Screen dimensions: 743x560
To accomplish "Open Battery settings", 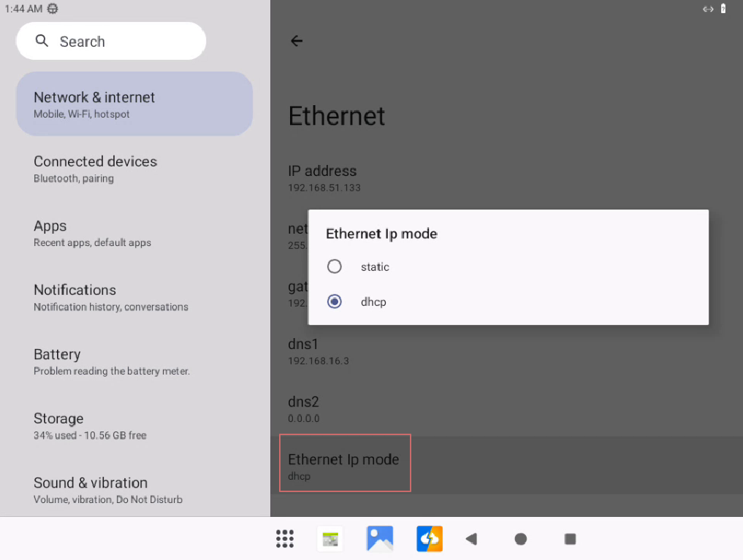I will click(x=134, y=361).
